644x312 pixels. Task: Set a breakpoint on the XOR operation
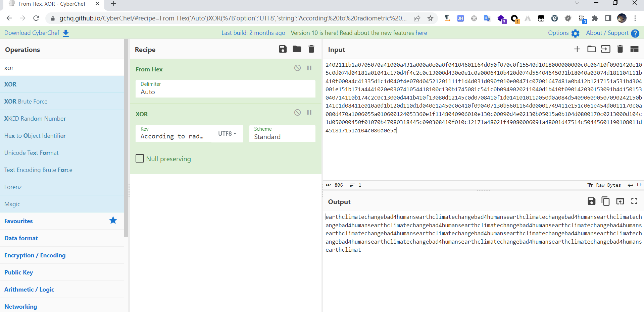(309, 113)
